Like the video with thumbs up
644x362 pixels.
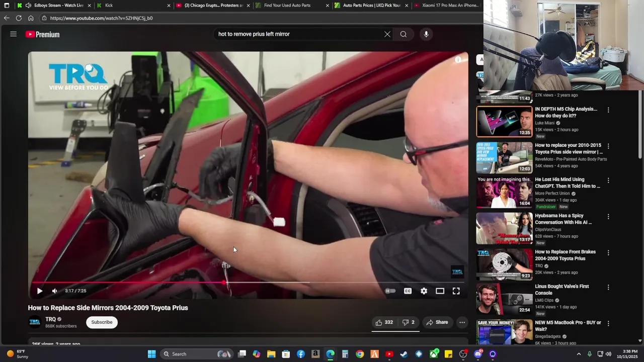[384, 322]
